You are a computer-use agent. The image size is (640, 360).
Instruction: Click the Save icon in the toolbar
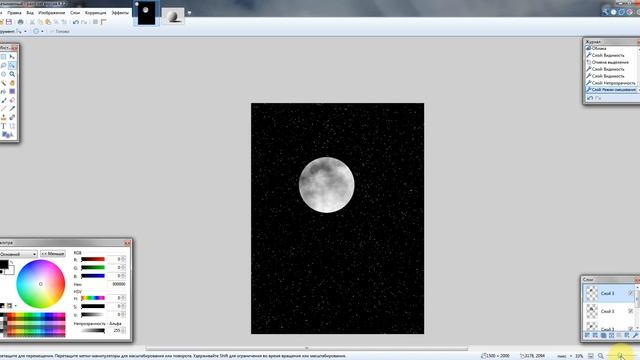[9, 22]
